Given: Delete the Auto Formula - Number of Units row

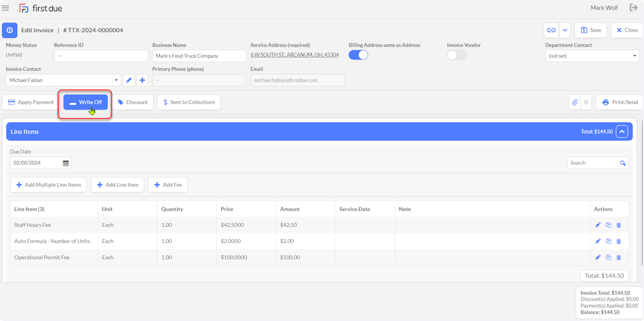Looking at the screenshot, I should point(618,241).
